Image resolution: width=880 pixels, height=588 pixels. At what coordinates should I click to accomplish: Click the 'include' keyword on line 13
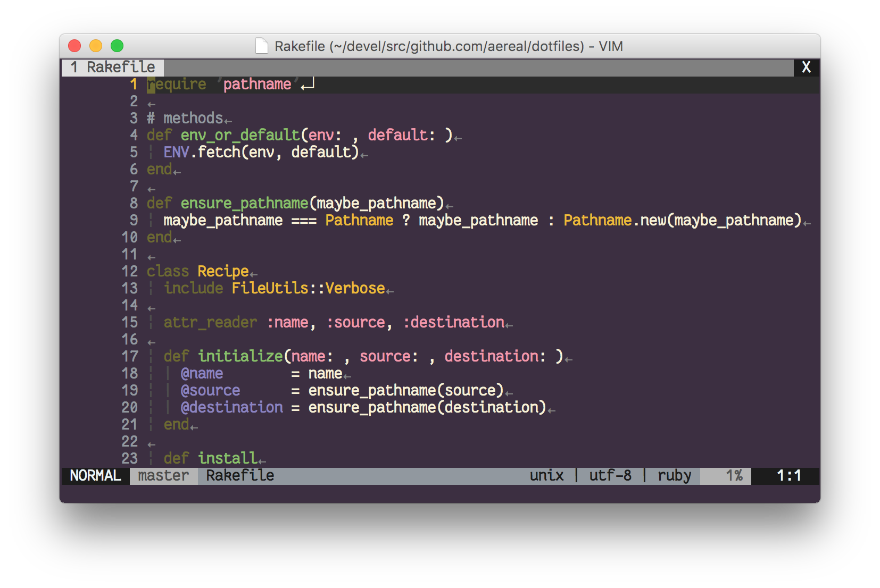tap(194, 288)
